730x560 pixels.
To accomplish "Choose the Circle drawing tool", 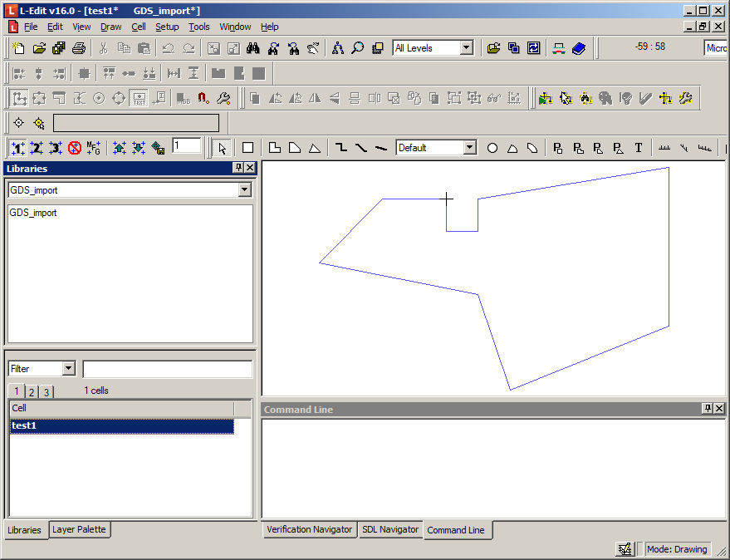I will (492, 148).
